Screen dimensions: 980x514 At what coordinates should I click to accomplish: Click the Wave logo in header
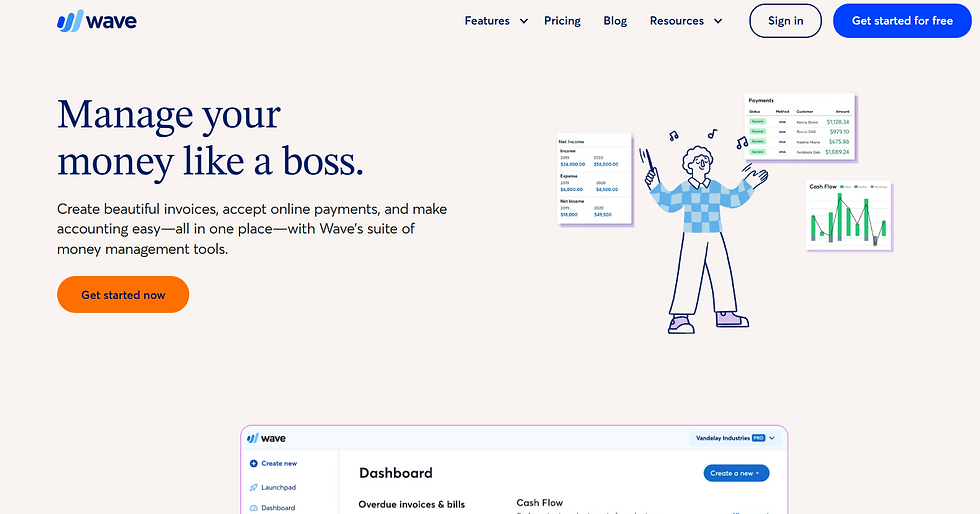[x=96, y=21]
